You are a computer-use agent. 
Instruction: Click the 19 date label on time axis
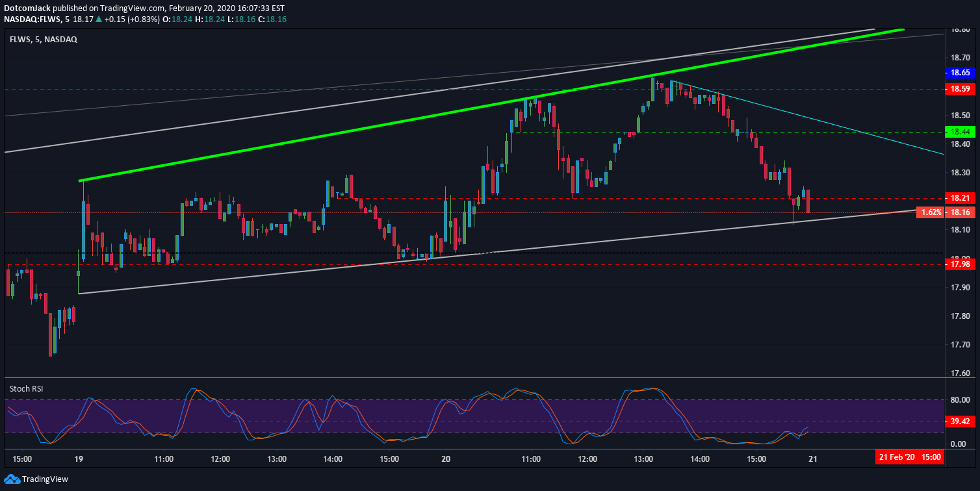79,458
